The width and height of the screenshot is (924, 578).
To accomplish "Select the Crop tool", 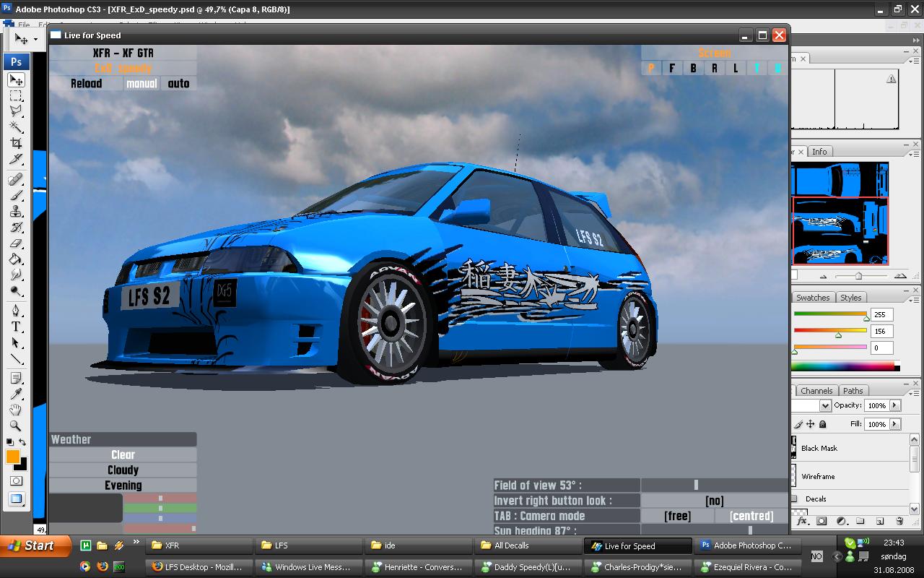I will 16,143.
